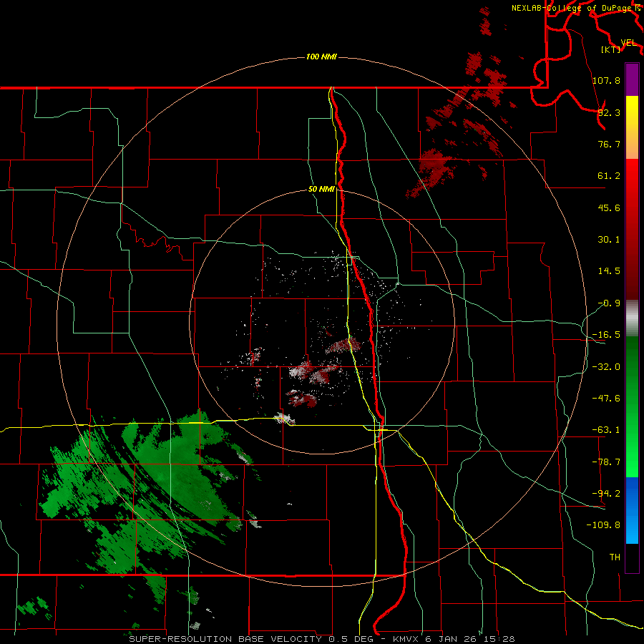Image resolution: width=644 pixels, height=644 pixels.
Task: Click the green segment of the color bar
Action: 632,406
